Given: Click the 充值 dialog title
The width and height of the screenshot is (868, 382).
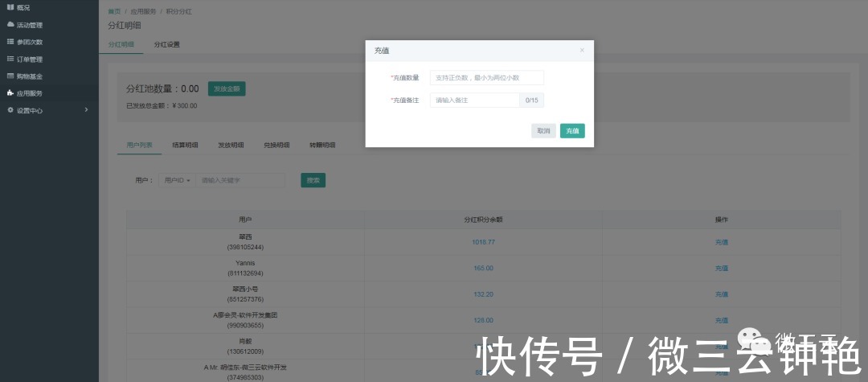Looking at the screenshot, I should (382, 51).
